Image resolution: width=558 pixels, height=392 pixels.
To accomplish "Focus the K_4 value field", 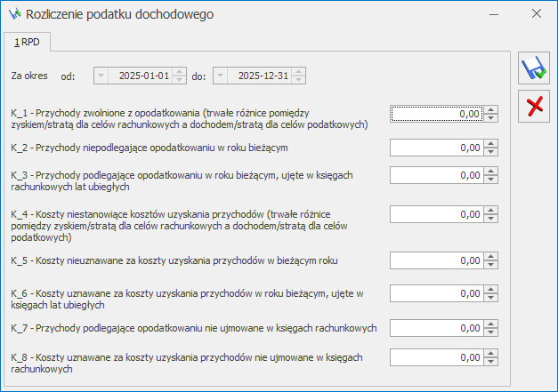I will tap(437, 214).
